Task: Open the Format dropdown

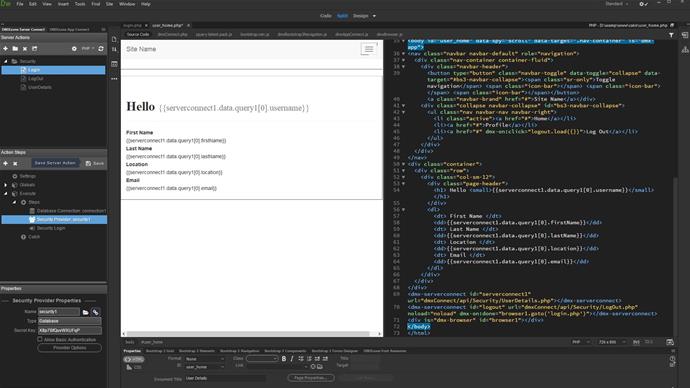Action: 205,359
